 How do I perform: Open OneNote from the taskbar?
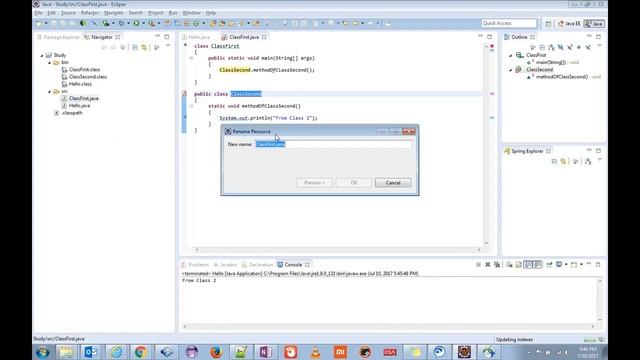coord(266,352)
